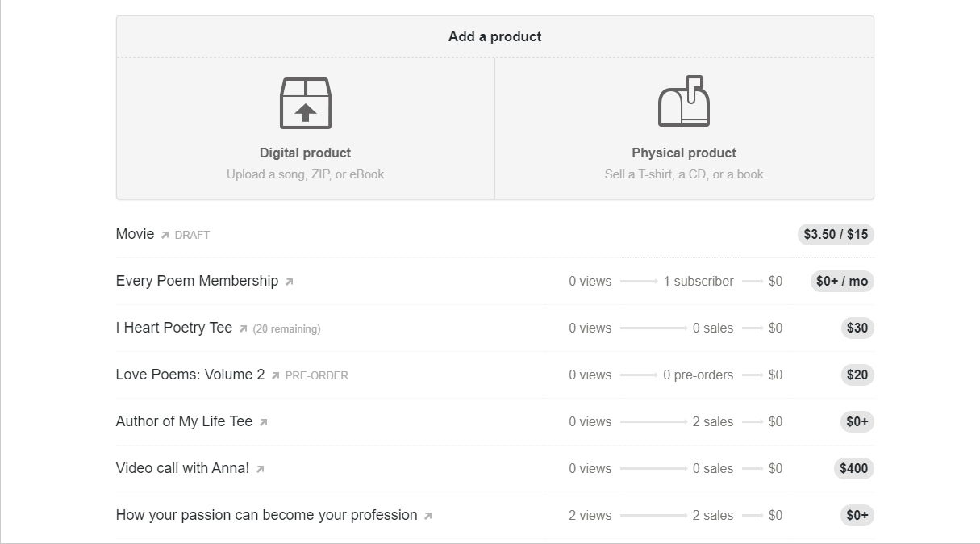Click the Digital product box upload icon

tap(305, 103)
